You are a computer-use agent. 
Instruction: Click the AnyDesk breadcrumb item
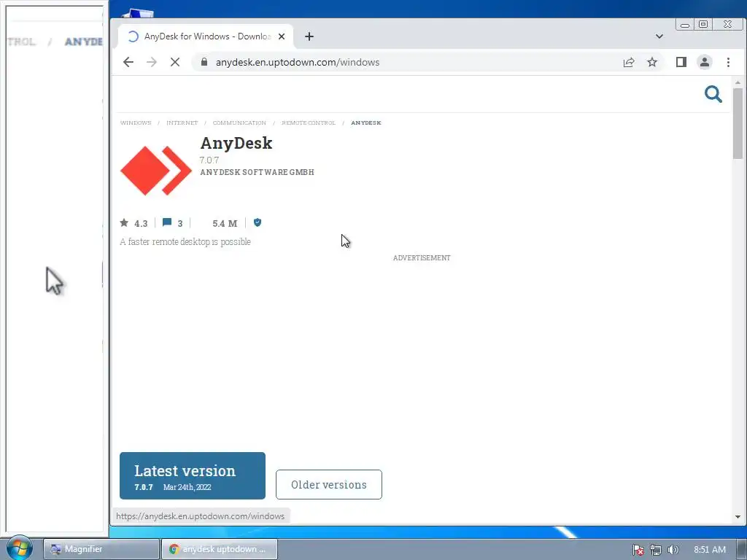click(366, 122)
